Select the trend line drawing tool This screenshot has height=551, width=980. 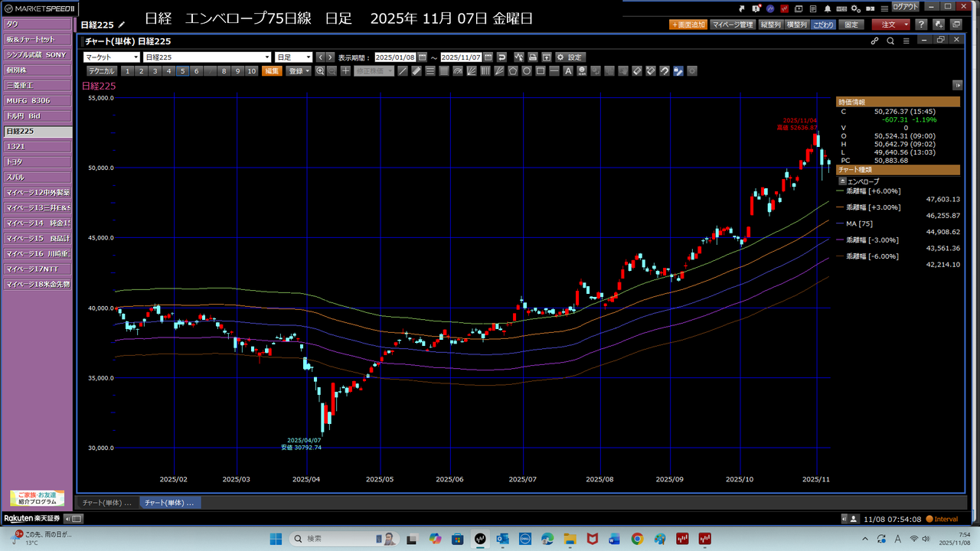pos(403,71)
